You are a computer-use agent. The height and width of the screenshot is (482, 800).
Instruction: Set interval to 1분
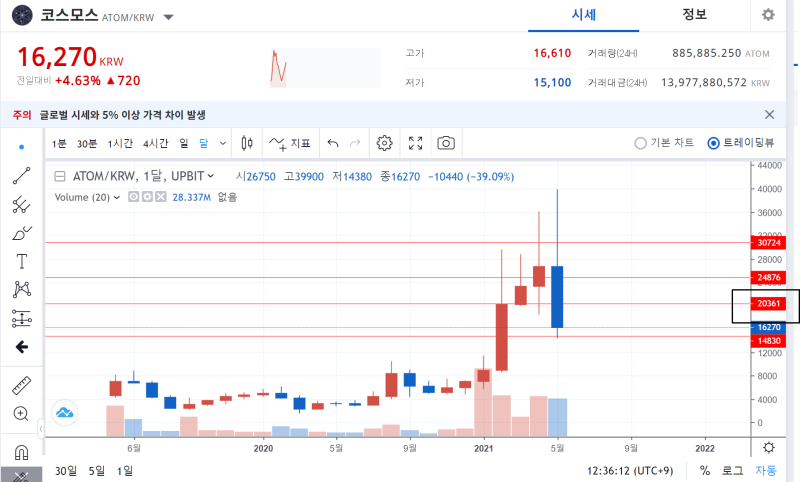click(x=59, y=144)
